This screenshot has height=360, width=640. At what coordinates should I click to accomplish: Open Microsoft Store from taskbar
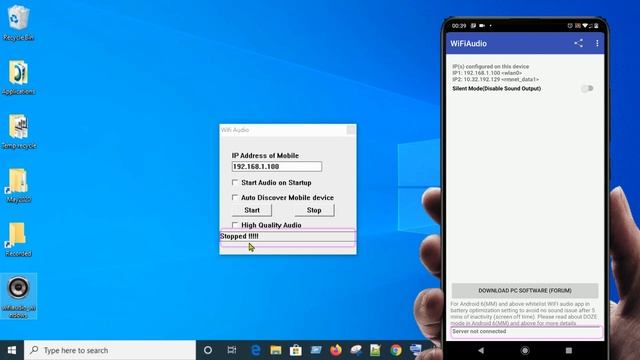[x=296, y=350]
